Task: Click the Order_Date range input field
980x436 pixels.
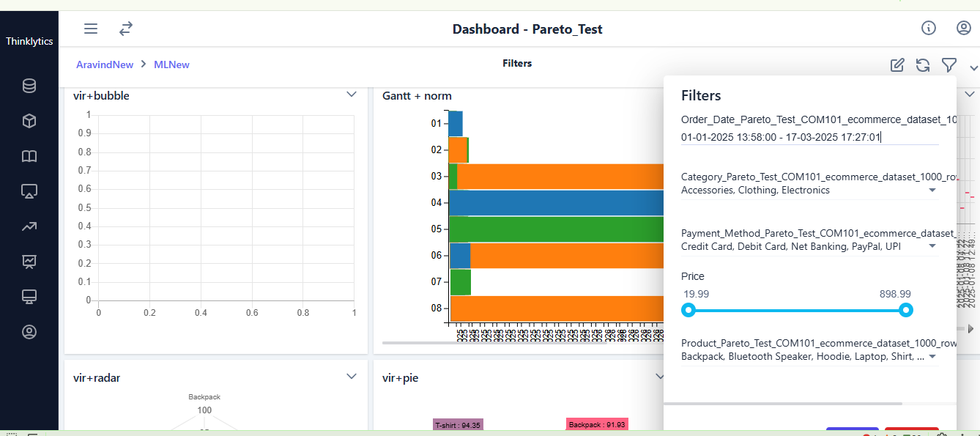Action: (809, 137)
